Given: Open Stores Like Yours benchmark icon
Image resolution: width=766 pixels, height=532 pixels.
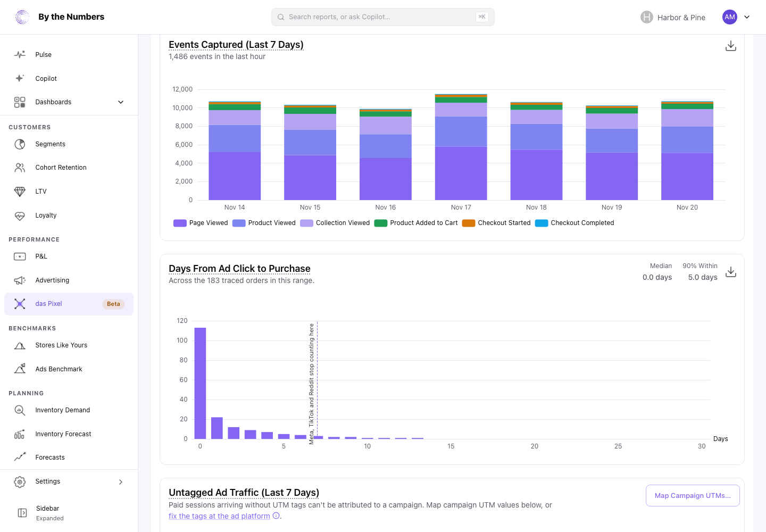Looking at the screenshot, I should point(20,345).
